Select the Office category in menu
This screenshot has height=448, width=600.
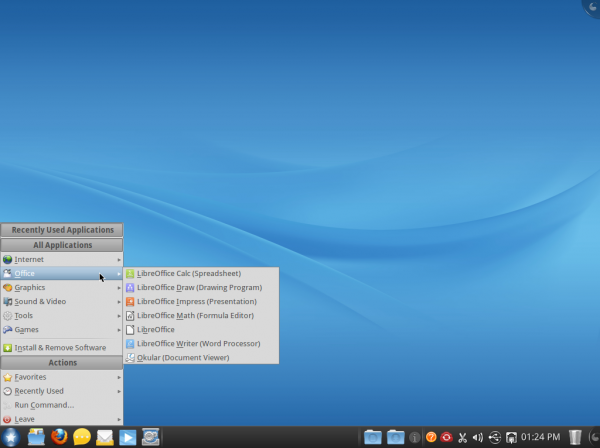point(62,274)
